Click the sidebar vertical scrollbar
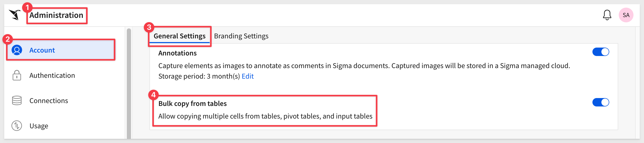 [129, 84]
